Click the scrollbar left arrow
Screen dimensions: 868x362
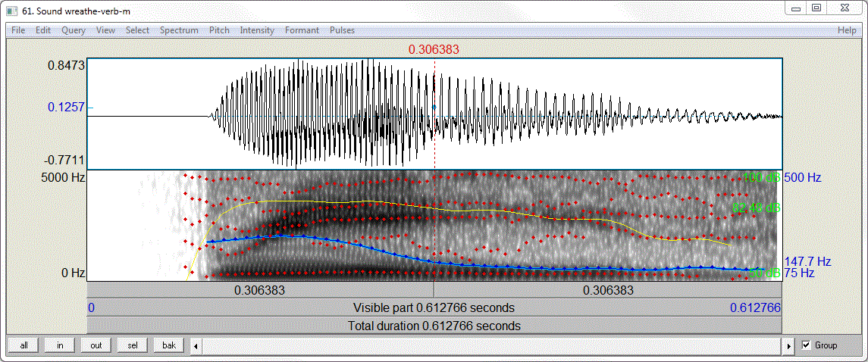pyautogui.click(x=196, y=346)
